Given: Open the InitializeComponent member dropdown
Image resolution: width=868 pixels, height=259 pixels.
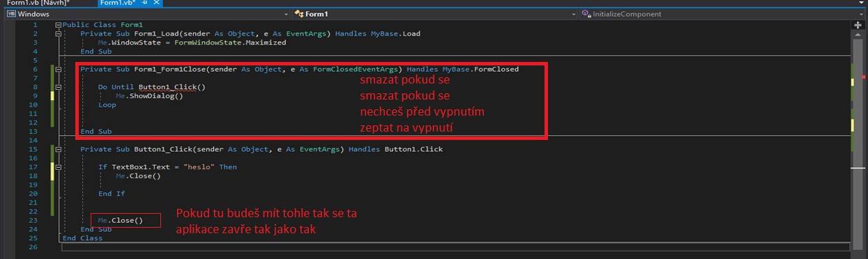Looking at the screenshot, I should pos(722,14).
